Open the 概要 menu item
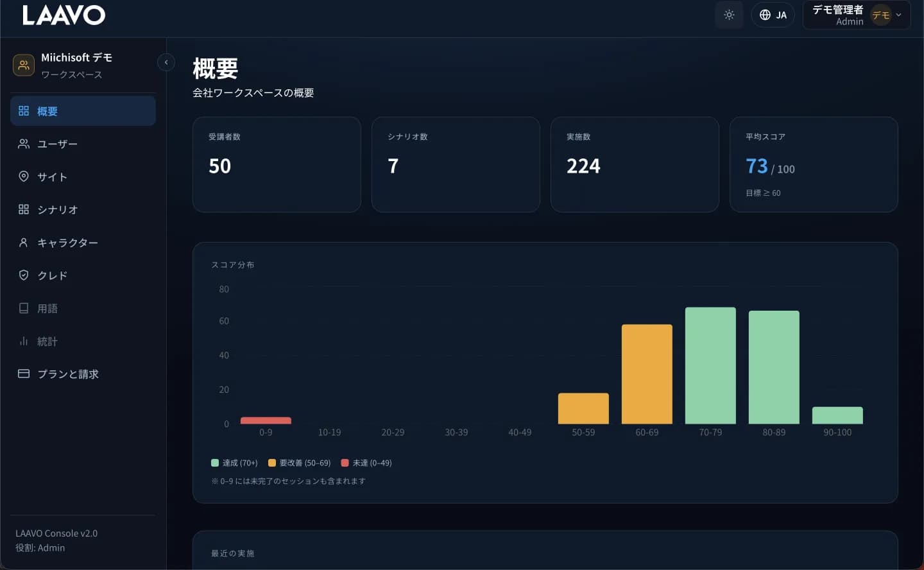 83,111
